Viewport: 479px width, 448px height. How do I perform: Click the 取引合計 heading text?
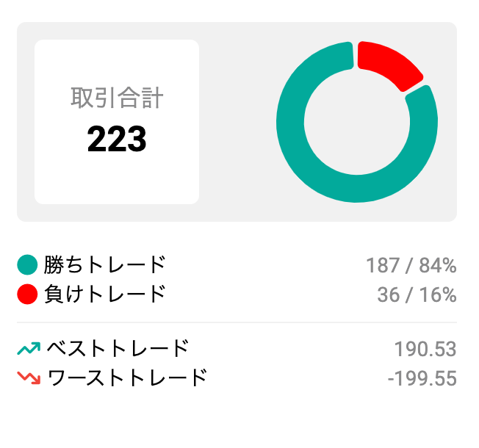(x=117, y=98)
